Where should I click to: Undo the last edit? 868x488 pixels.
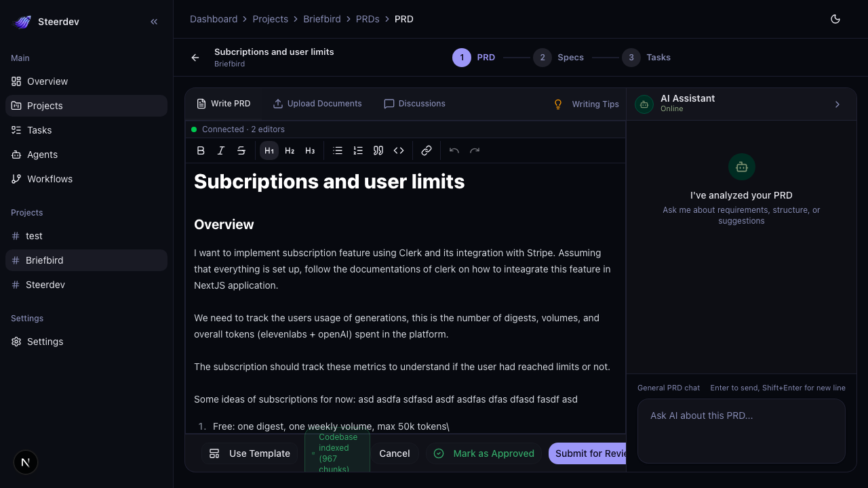click(x=454, y=150)
